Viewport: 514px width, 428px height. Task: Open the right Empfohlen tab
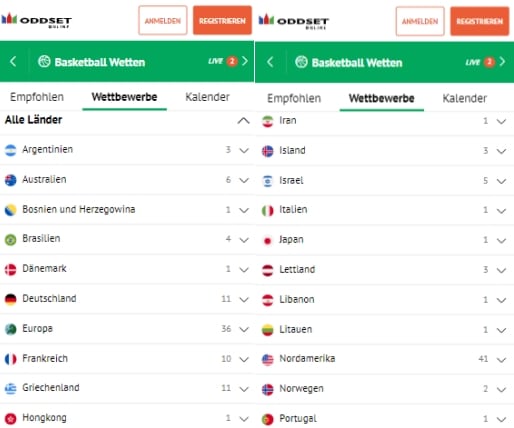pyautogui.click(x=294, y=98)
